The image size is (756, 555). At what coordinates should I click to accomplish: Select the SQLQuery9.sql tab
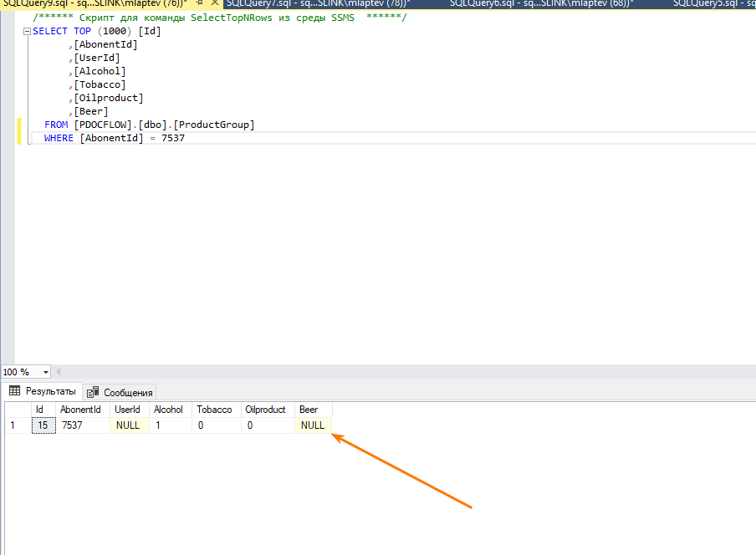click(x=95, y=3)
